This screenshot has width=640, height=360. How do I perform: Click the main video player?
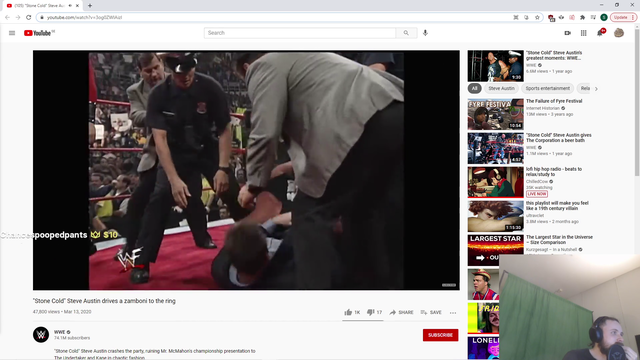[x=246, y=170]
